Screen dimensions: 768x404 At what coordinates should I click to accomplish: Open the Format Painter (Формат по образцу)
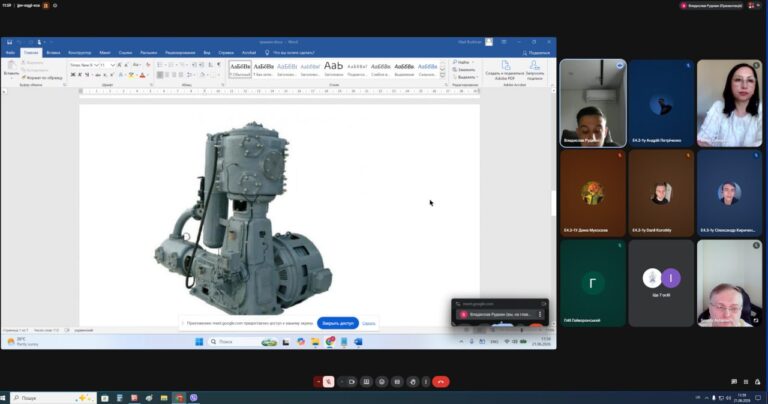pos(42,77)
